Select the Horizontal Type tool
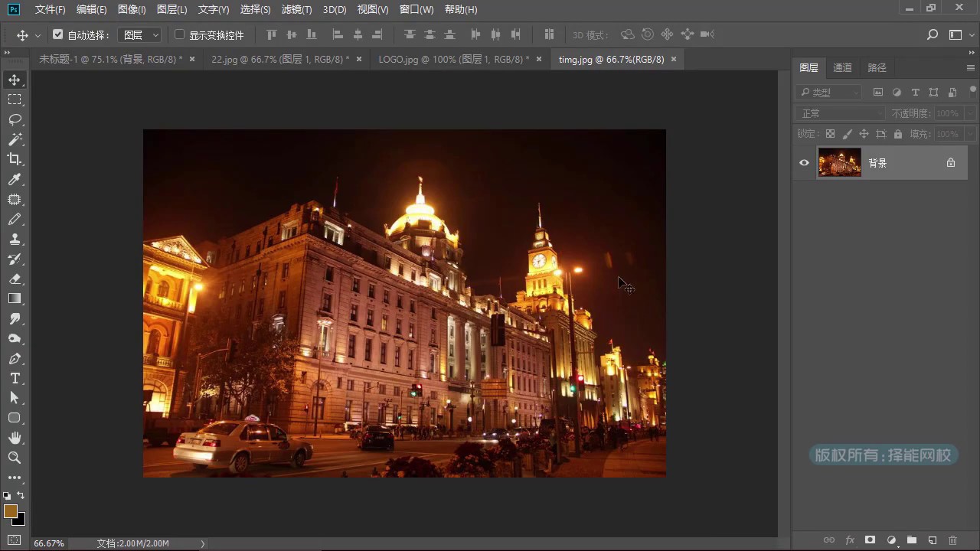 (x=15, y=378)
